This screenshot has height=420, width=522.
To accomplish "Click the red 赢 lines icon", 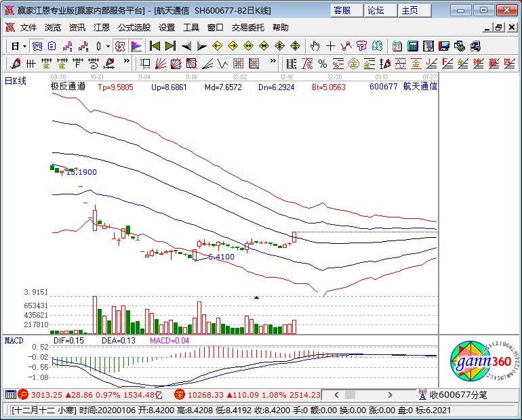I will pyautogui.click(x=494, y=64).
